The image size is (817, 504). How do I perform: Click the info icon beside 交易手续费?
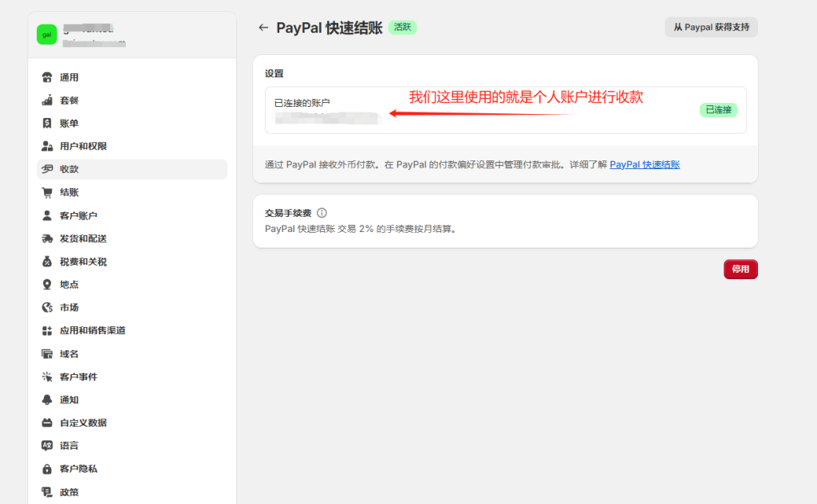tap(322, 213)
